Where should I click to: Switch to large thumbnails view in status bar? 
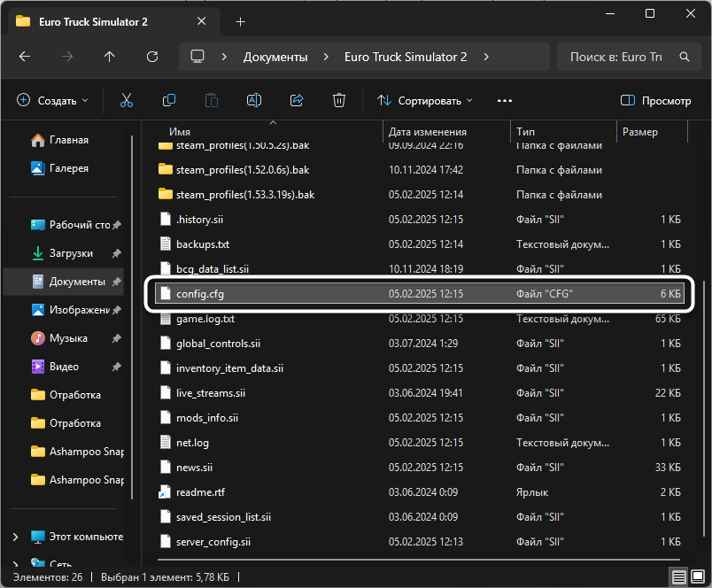[696, 577]
